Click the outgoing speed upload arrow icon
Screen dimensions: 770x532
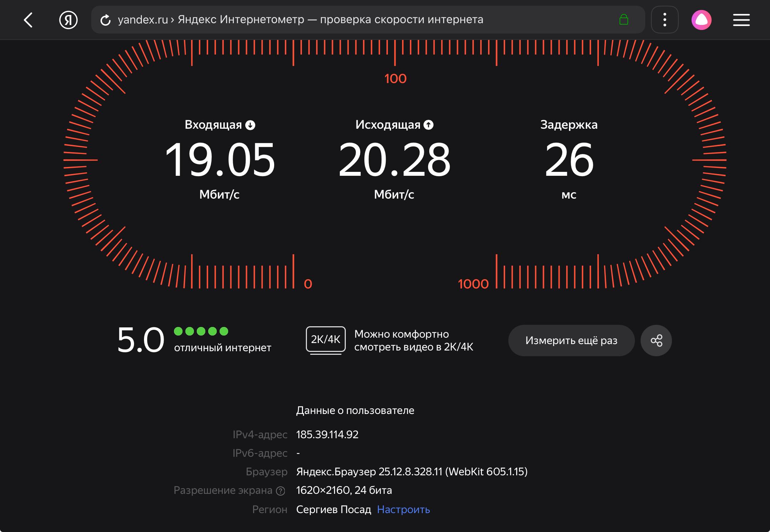click(x=428, y=125)
